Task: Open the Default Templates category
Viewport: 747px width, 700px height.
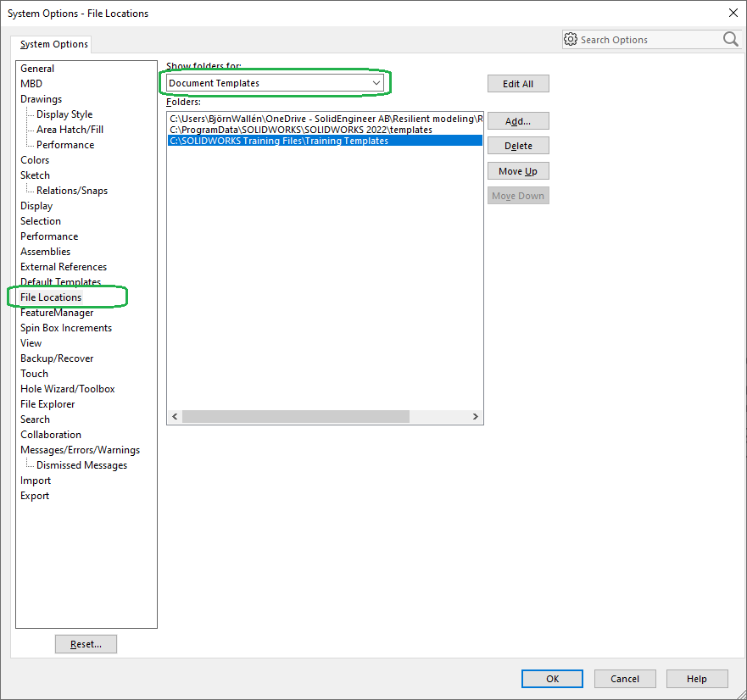Action: [60, 282]
